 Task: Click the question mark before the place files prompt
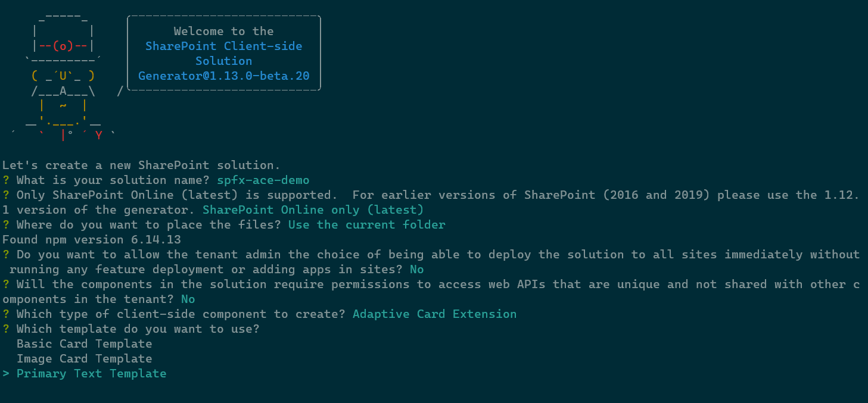[6, 225]
